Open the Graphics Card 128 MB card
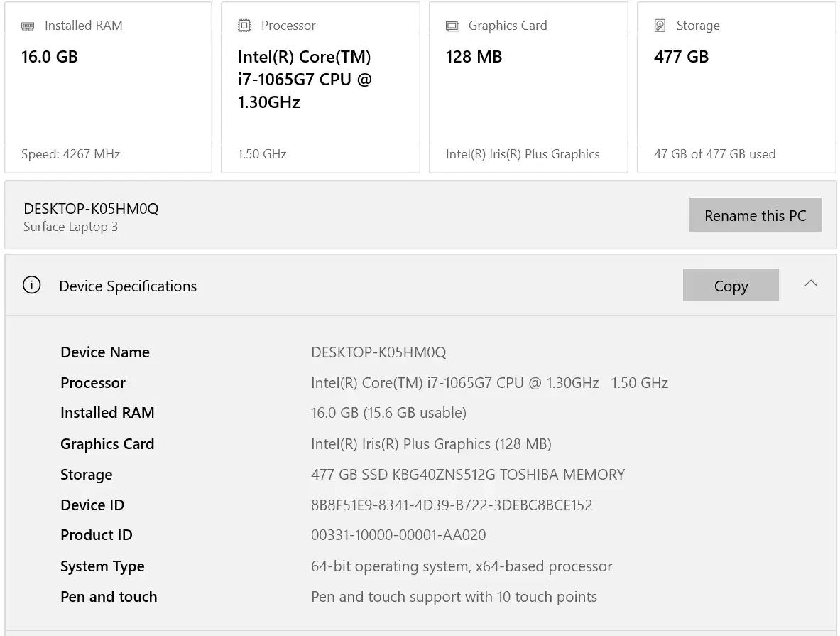This screenshot has height=636, width=840. 528,88
